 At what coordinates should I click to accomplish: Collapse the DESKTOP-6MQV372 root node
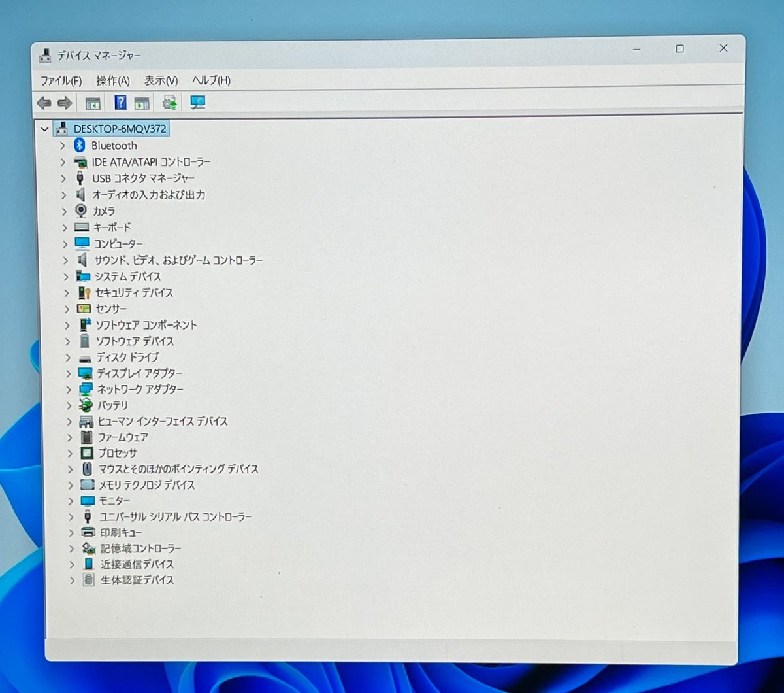(44, 129)
